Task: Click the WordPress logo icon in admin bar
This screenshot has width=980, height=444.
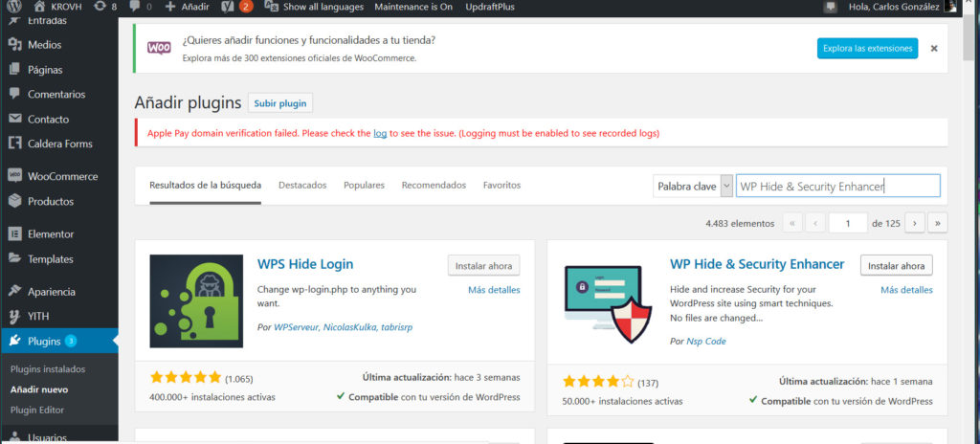Action: pos(13,7)
